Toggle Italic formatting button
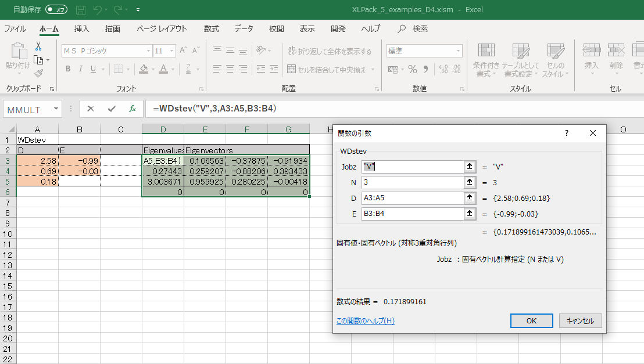Screen dimensions: 644x364 (81, 69)
